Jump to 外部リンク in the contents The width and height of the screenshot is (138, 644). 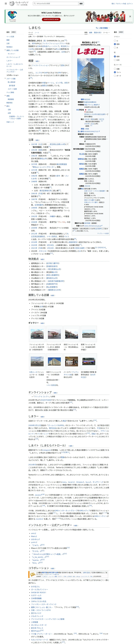(x=10, y=122)
